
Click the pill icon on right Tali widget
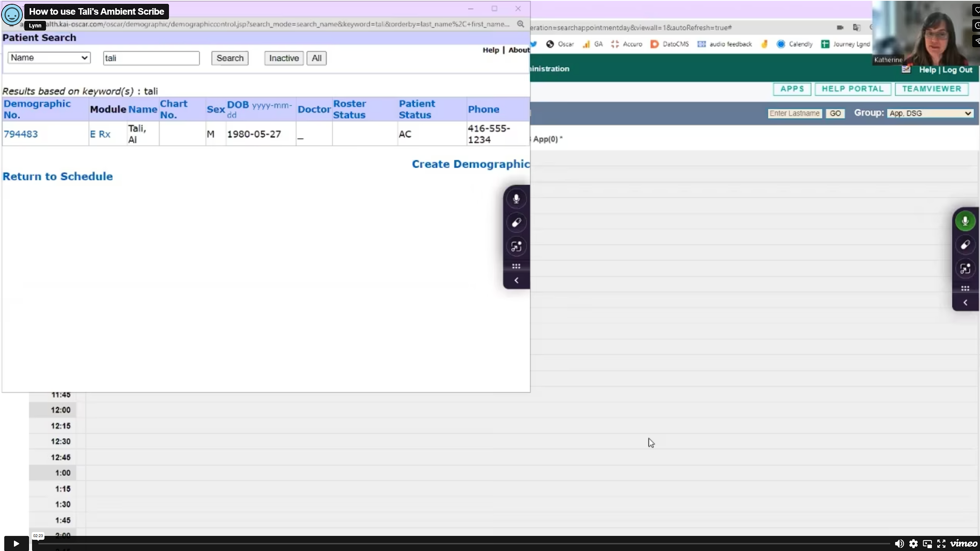coord(965,245)
